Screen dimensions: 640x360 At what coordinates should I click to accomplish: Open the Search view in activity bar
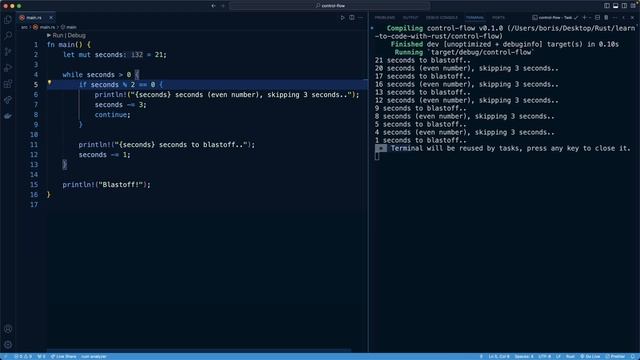click(x=8, y=36)
